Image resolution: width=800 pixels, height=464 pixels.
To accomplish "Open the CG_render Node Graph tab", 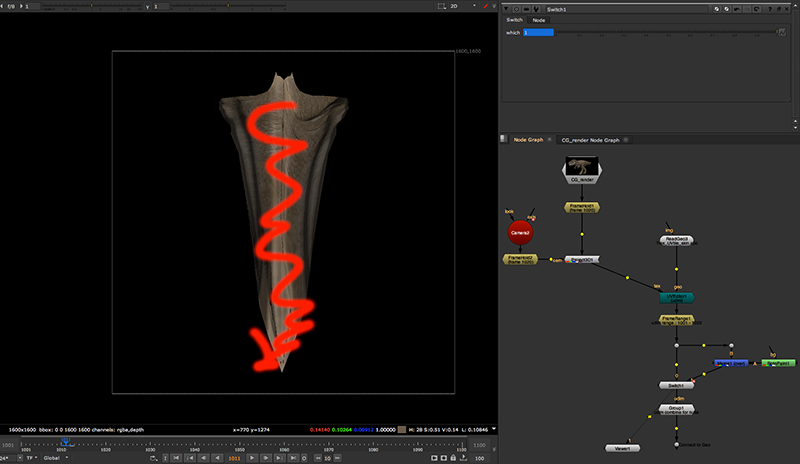I will coord(590,140).
